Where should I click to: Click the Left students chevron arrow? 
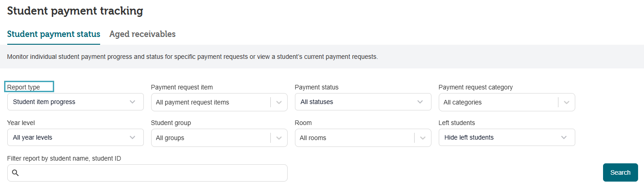point(564,137)
